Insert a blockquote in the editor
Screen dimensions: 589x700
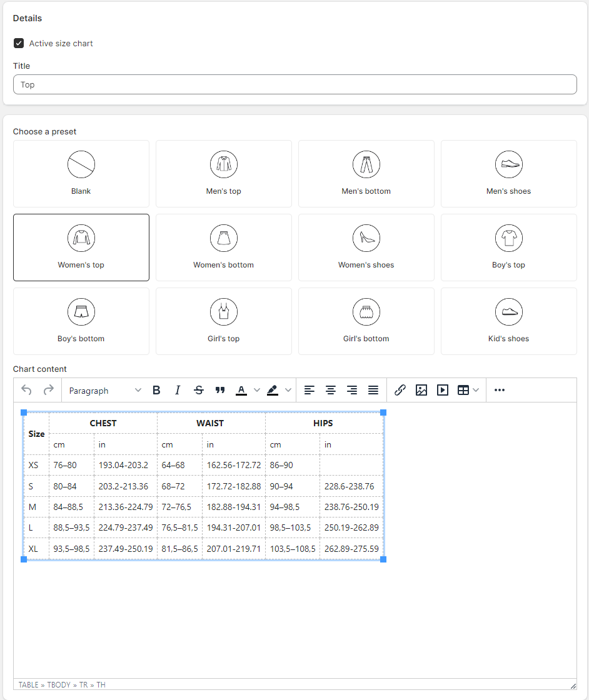(x=219, y=390)
